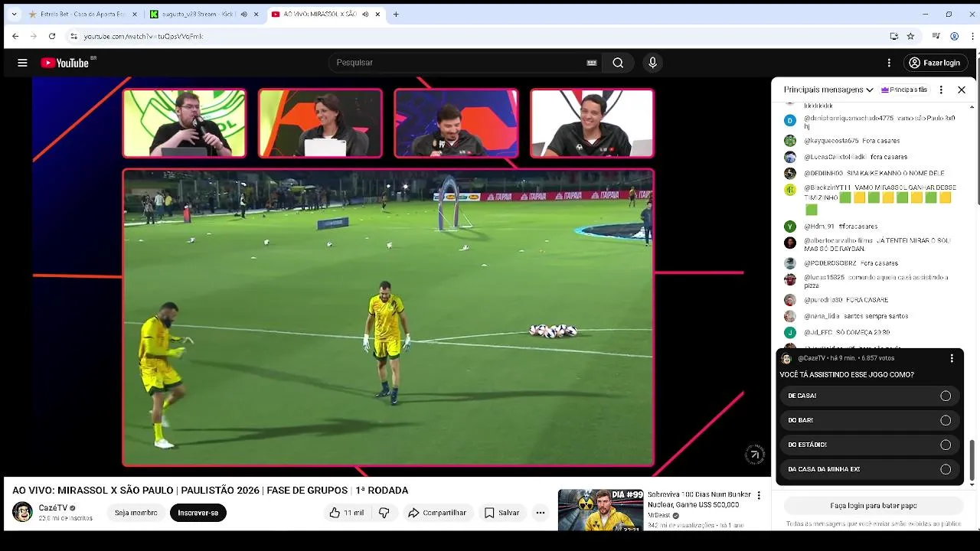Screen dimensions: 980x551
Task: Open the YouTube guide hamburger menu
Action: tap(22, 63)
